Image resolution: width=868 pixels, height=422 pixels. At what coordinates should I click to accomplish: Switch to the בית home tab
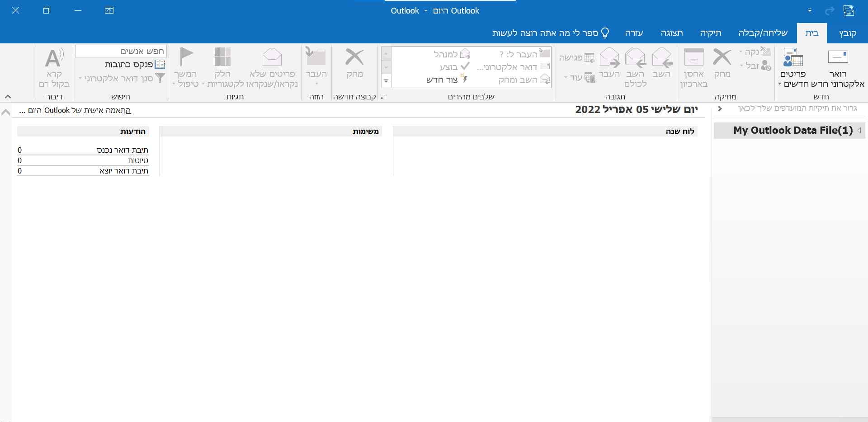(812, 33)
